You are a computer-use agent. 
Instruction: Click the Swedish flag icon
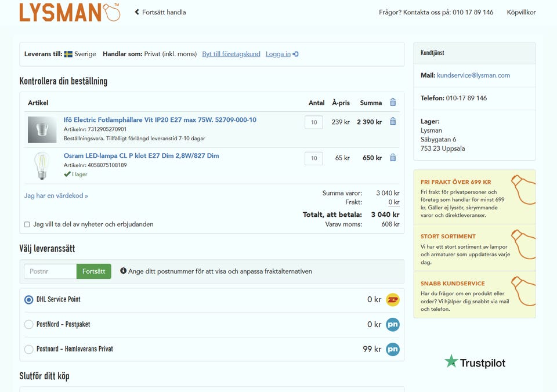point(68,54)
